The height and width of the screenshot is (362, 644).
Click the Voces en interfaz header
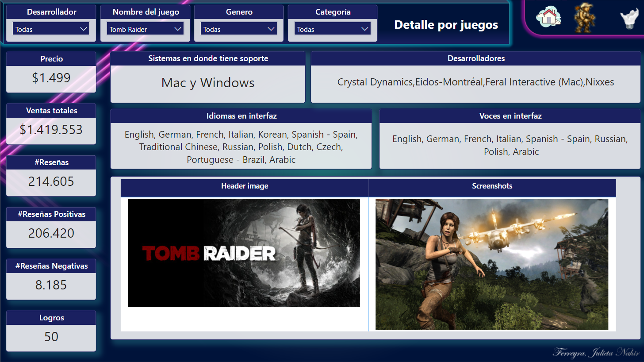tap(510, 116)
